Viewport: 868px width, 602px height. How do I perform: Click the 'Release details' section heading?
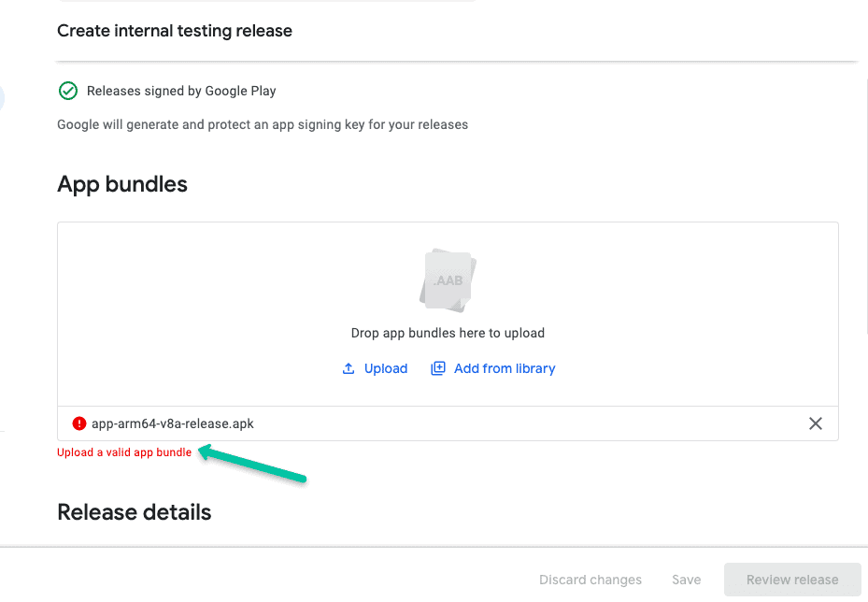(x=134, y=512)
